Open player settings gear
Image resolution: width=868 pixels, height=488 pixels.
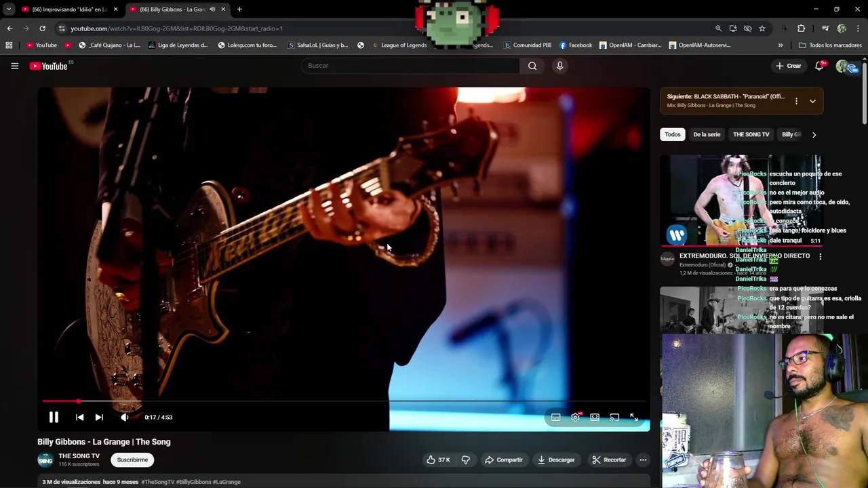pyautogui.click(x=576, y=418)
